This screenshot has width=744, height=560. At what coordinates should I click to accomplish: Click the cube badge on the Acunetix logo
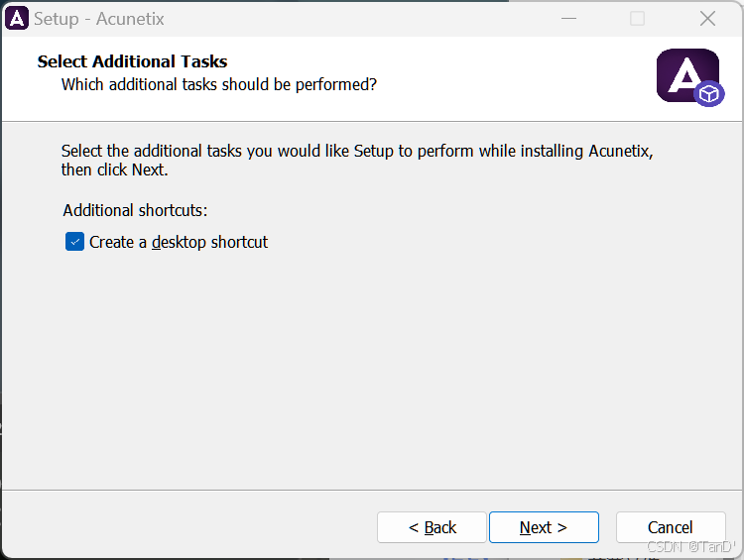pos(709,93)
